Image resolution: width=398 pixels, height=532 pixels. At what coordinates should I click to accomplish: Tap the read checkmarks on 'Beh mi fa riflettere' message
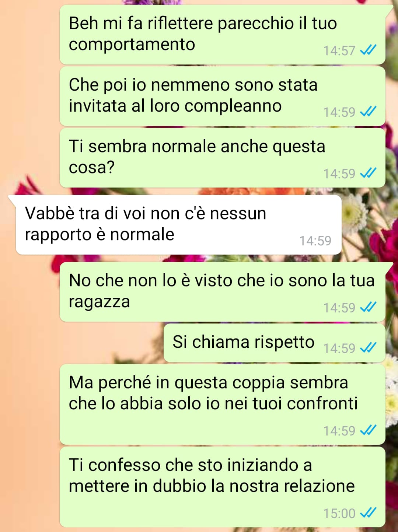tap(368, 50)
